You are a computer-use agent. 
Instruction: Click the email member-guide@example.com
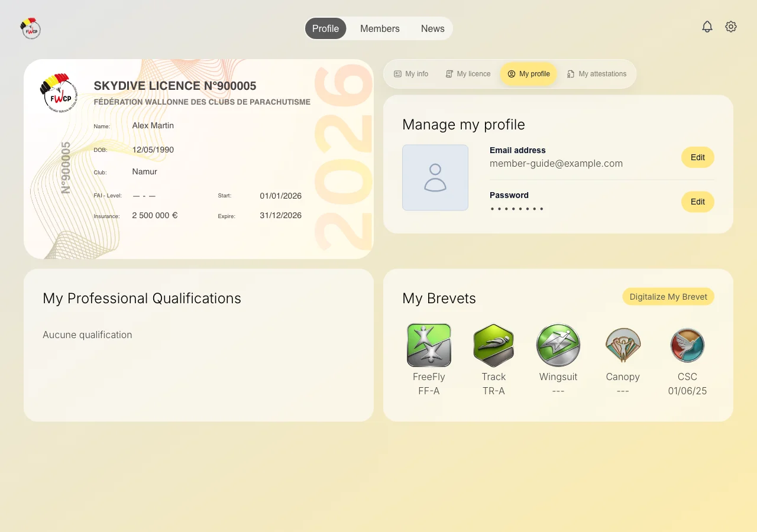[556, 164]
